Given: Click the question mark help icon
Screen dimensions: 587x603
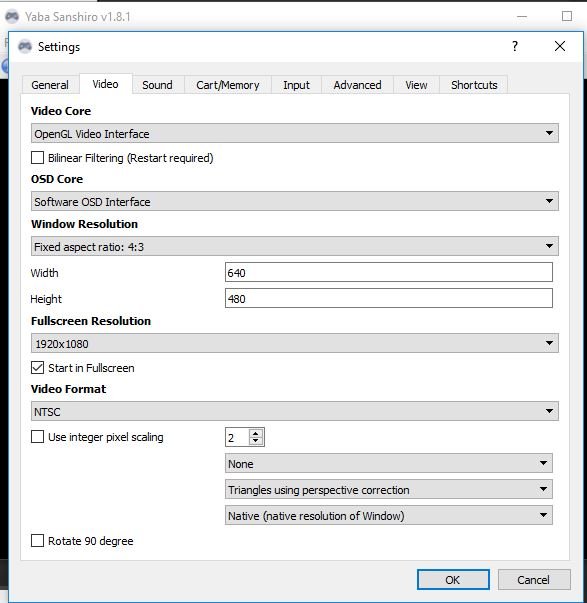Looking at the screenshot, I should click(515, 46).
